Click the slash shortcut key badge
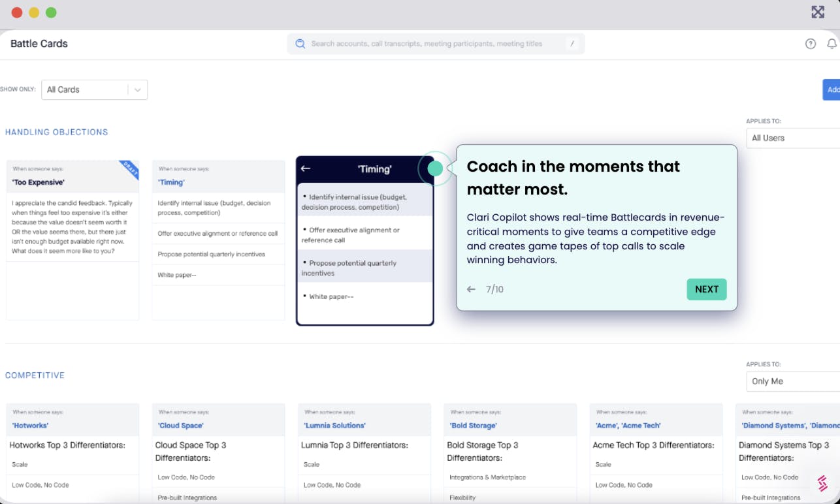Image resolution: width=840 pixels, height=504 pixels. (x=572, y=44)
